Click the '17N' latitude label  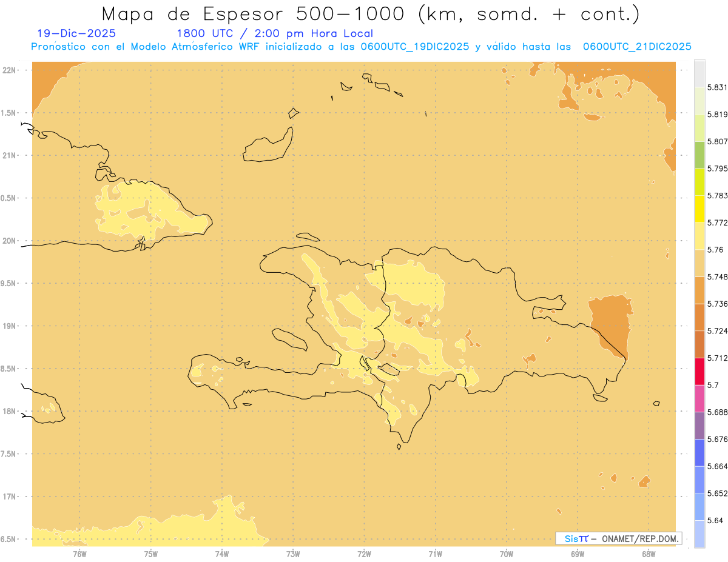pos(10,497)
